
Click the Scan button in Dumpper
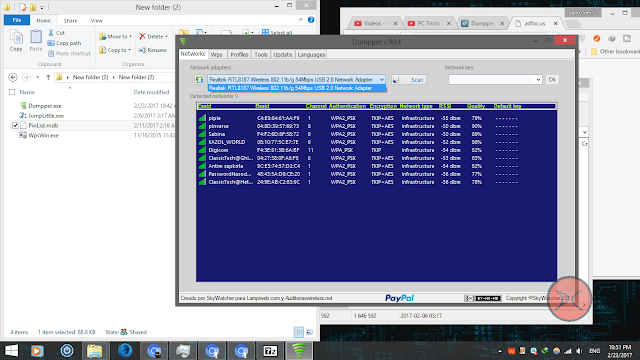tap(409, 80)
